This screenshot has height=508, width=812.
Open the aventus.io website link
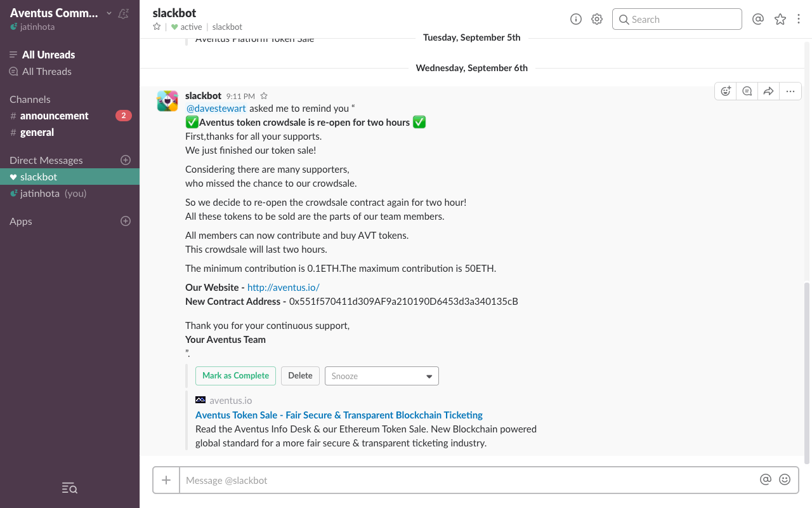point(283,287)
